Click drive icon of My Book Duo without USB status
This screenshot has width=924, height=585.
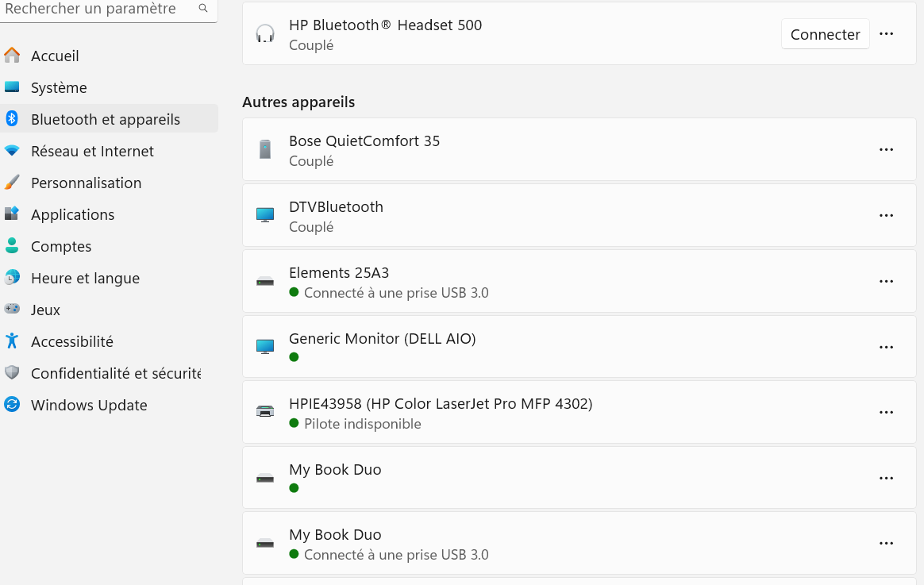point(265,478)
